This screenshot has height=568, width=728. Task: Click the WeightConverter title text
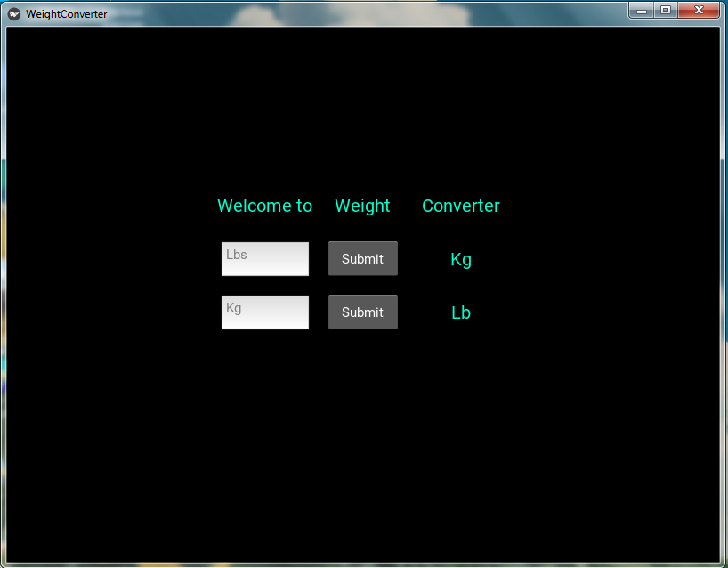[x=66, y=13]
